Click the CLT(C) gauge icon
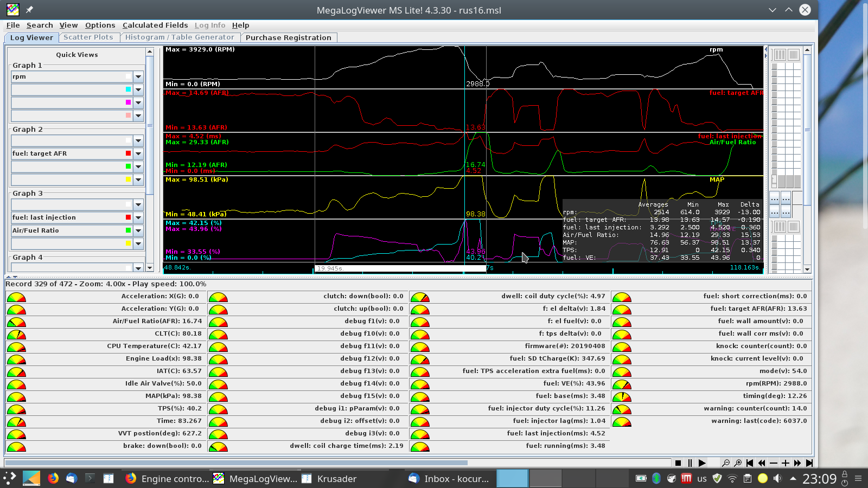This screenshot has height=488, width=868. click(x=16, y=334)
